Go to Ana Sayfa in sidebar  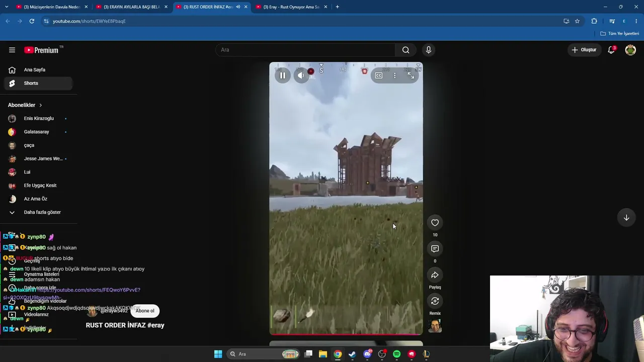(38, 70)
